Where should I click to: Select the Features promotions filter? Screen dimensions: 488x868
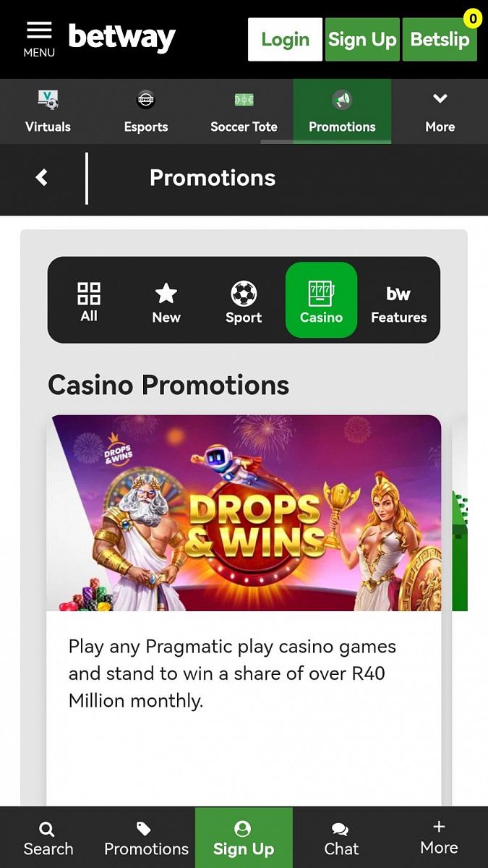(x=398, y=301)
